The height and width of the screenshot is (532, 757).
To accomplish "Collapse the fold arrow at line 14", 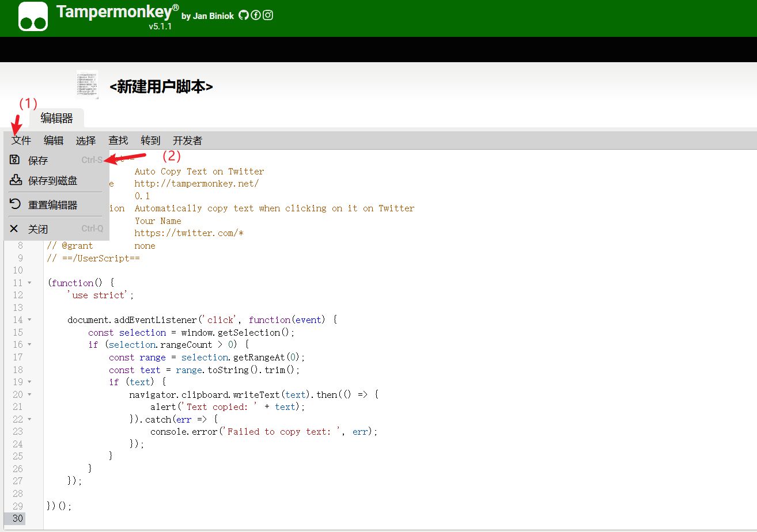I will (29, 320).
